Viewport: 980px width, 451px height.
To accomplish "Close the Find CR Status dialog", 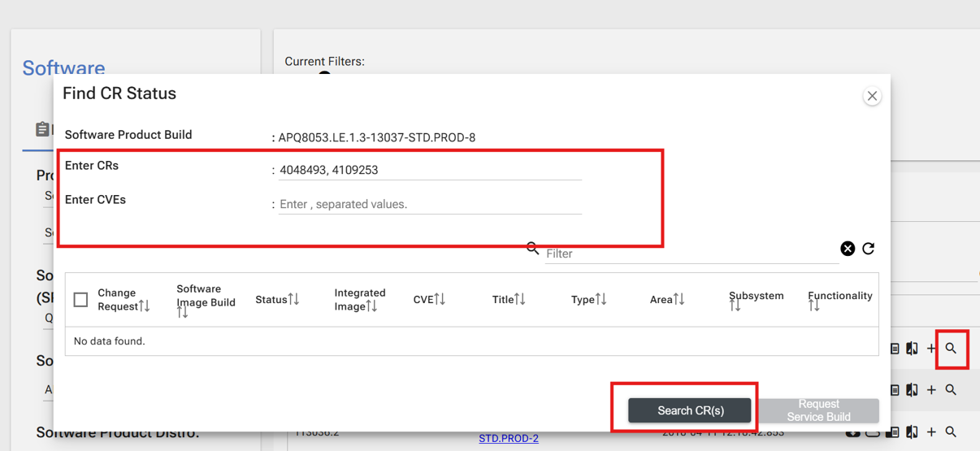I will pos(872,96).
